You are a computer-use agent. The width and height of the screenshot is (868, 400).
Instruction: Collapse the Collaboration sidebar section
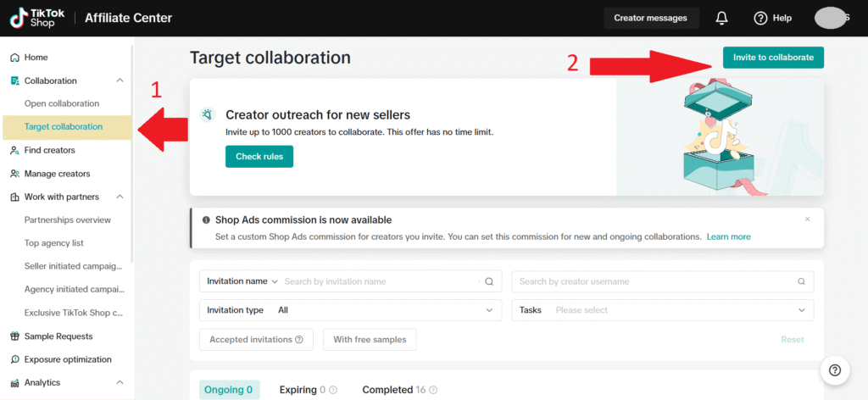pyautogui.click(x=120, y=81)
